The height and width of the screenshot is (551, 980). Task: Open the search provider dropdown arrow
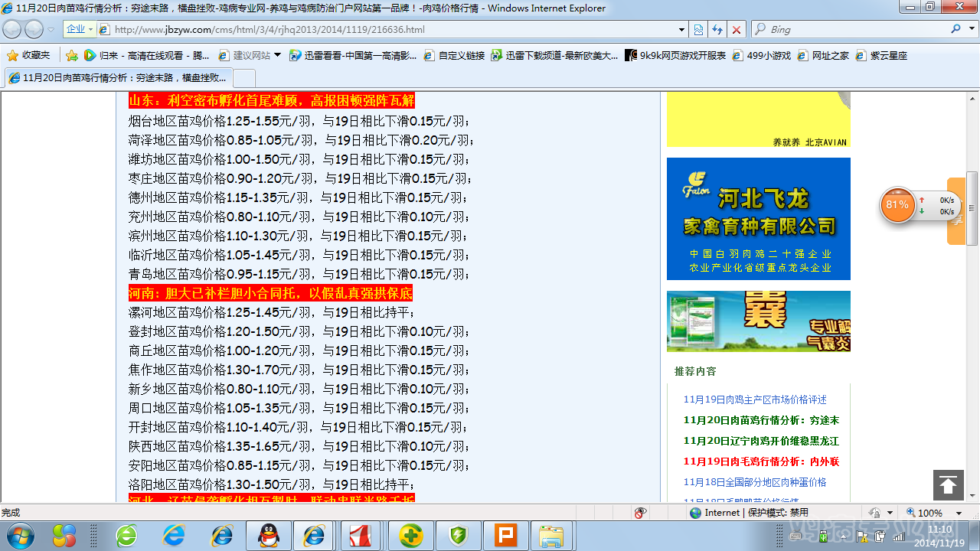click(x=971, y=29)
